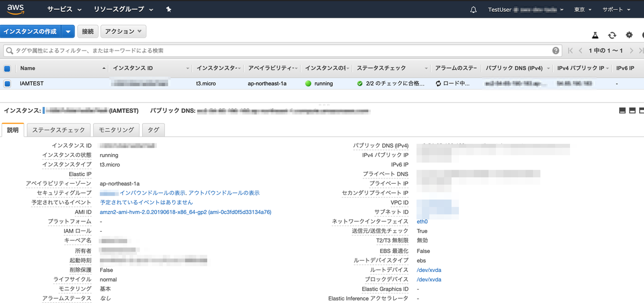Click the pin shortcut icon in navbar

tap(169, 10)
